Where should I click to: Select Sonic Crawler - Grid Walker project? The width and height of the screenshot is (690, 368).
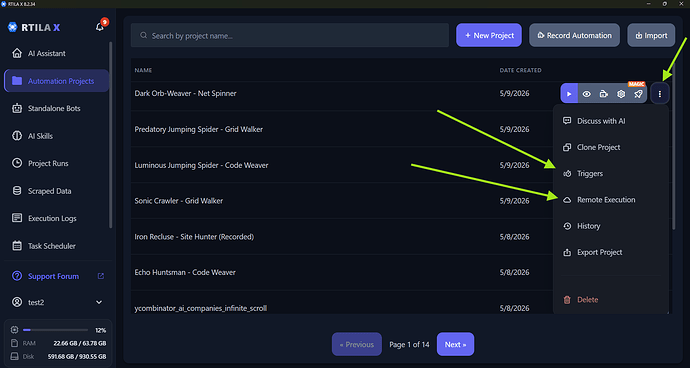tap(179, 201)
